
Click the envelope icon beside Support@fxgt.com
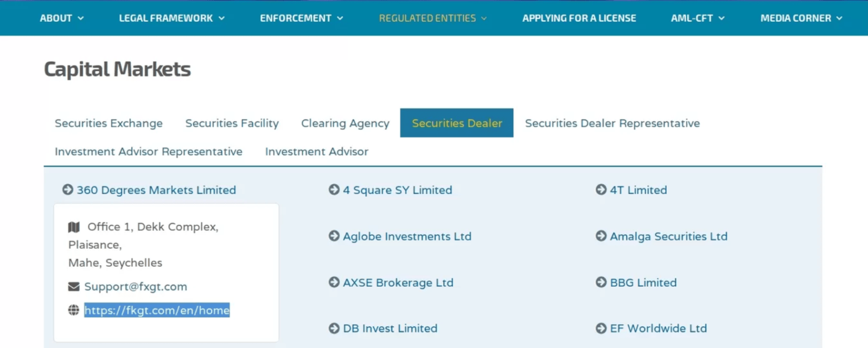coord(74,286)
